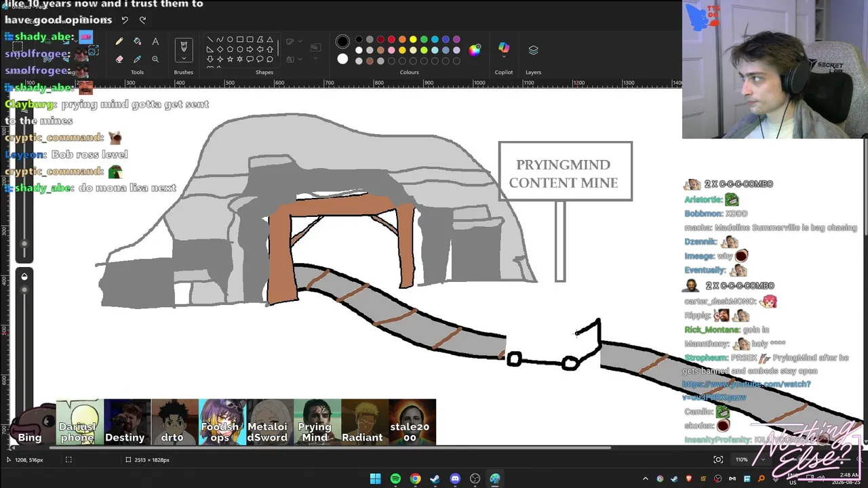Choose the Diamond shape

point(220,49)
